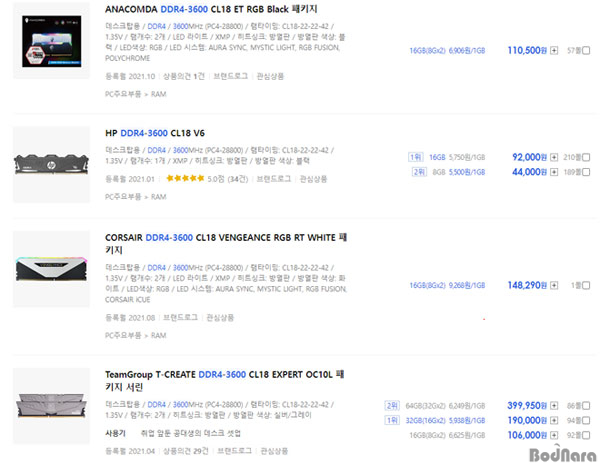
Task: Select the checkbox for TeamGroup 399,950원 option
Action: [x=586, y=406]
